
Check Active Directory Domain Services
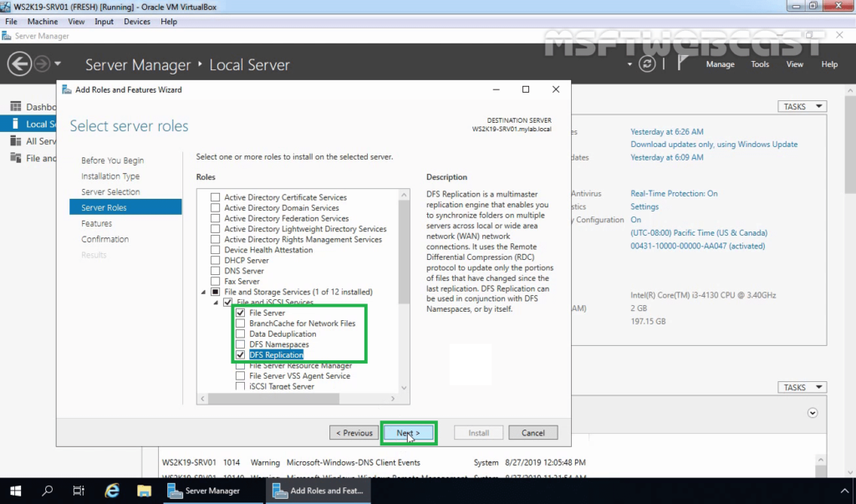coord(215,207)
